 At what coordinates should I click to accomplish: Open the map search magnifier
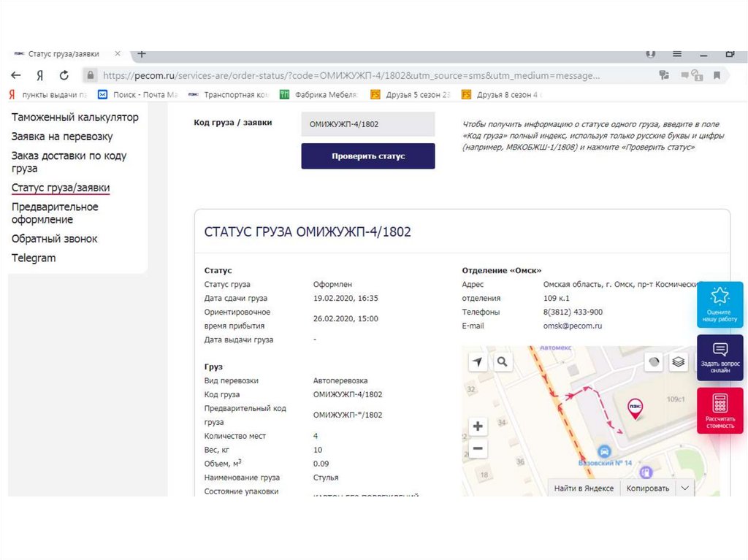click(502, 361)
